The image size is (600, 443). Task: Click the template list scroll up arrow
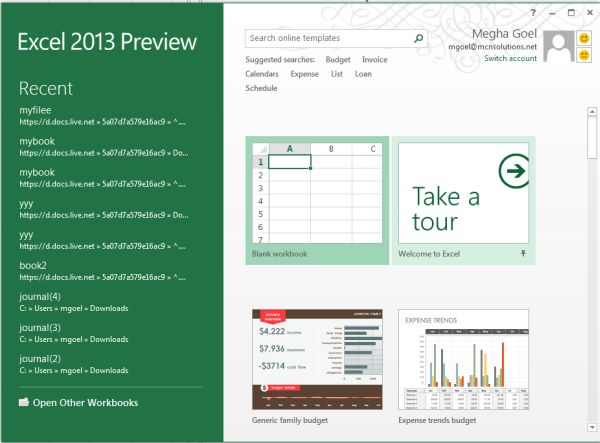592,111
